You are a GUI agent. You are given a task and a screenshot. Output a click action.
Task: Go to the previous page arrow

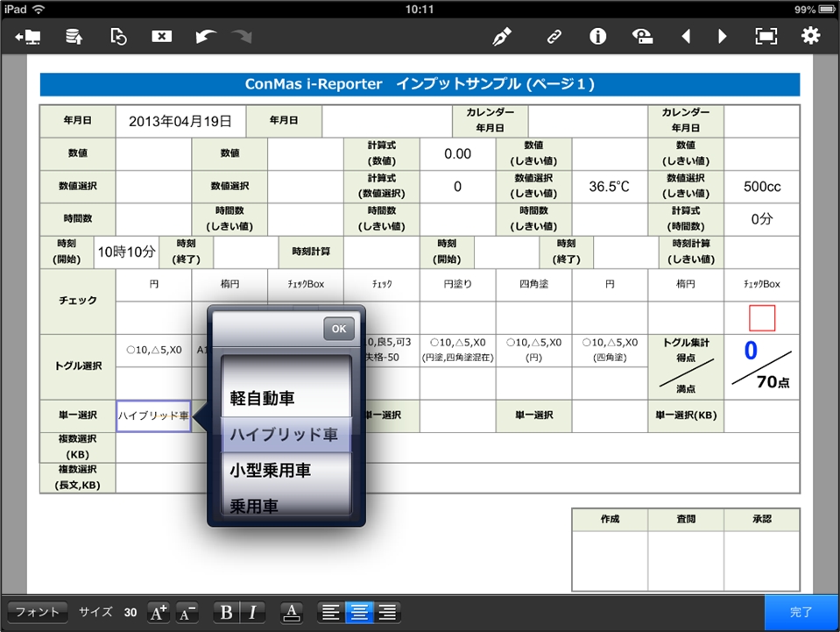point(686,36)
